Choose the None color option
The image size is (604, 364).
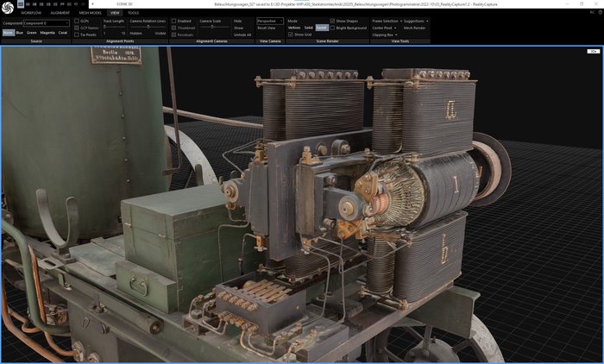pos(8,32)
